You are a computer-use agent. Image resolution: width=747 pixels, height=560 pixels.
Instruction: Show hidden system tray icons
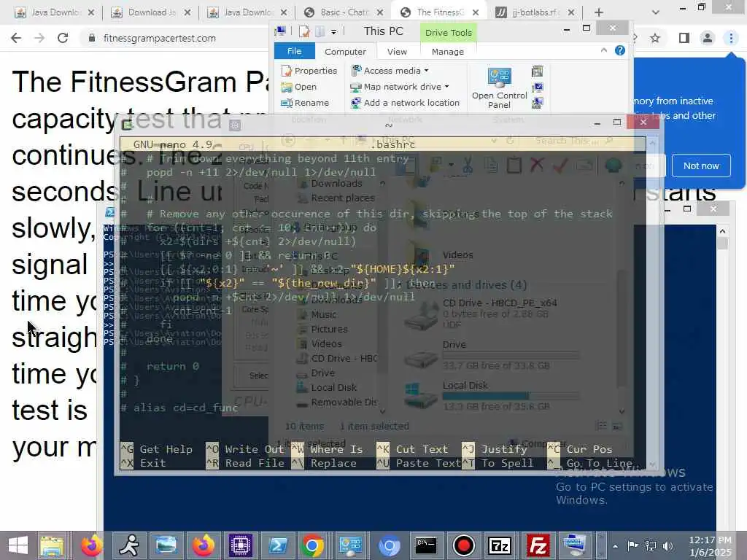[x=615, y=546]
